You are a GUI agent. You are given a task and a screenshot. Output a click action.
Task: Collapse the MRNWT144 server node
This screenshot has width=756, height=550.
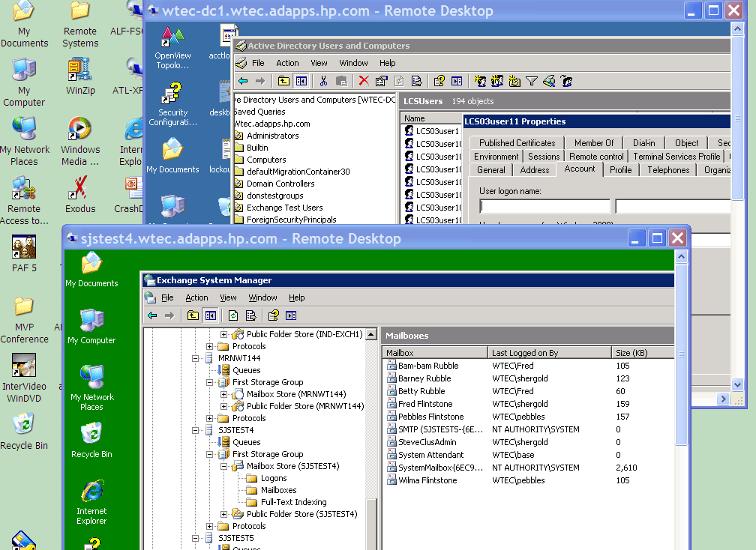pos(195,358)
